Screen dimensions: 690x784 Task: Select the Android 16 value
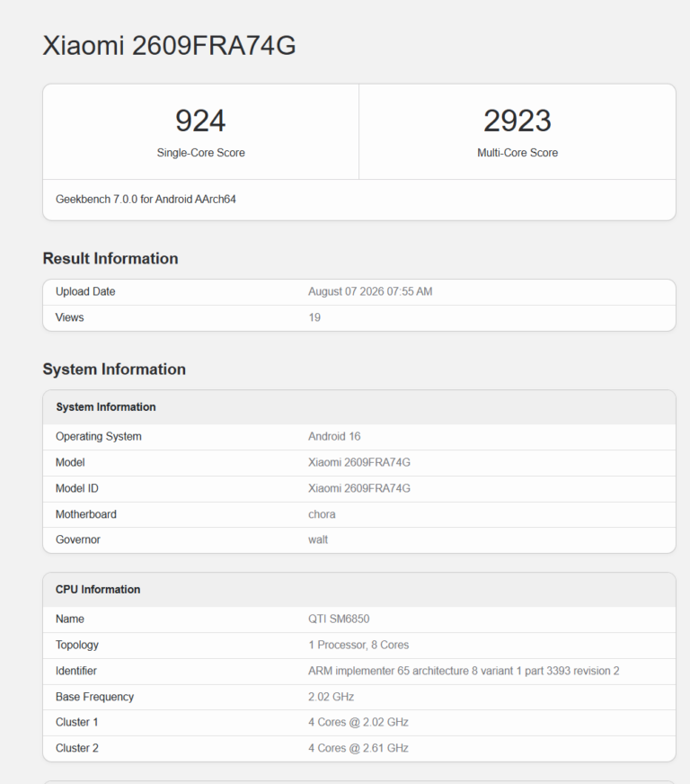pos(334,436)
